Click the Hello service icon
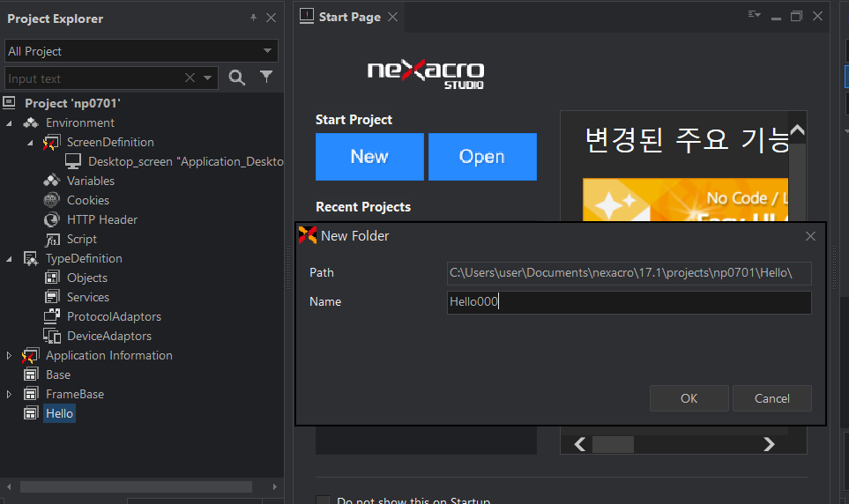 coord(31,413)
